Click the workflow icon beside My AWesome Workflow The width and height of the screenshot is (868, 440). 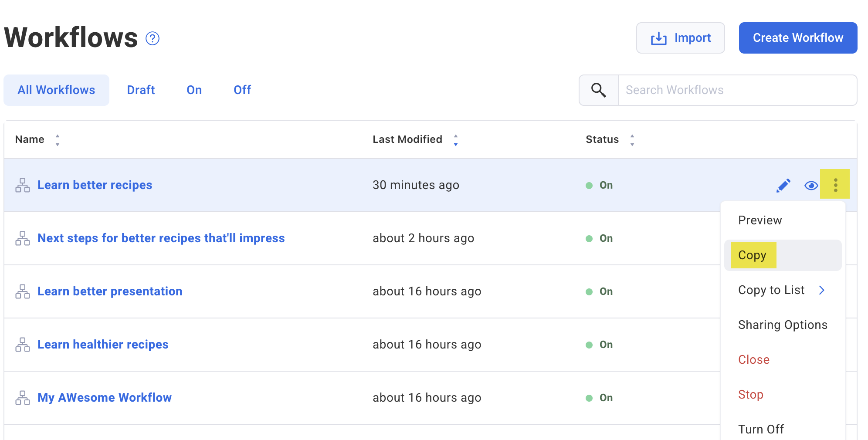point(22,397)
